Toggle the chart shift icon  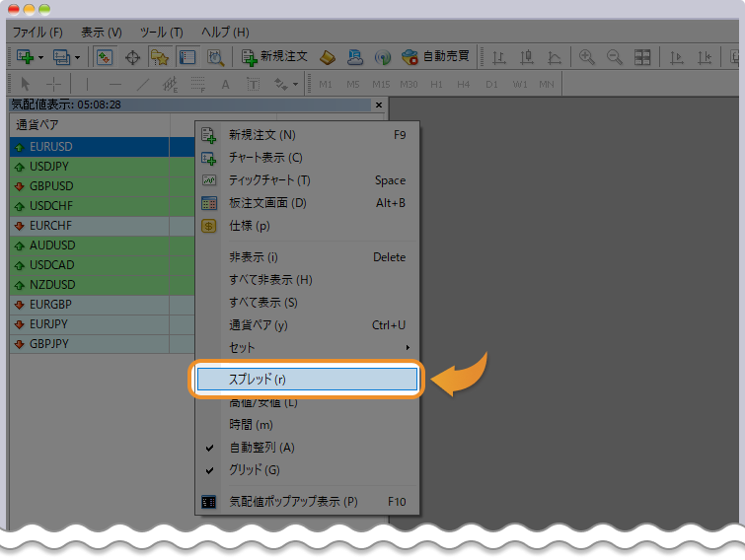coord(705,58)
